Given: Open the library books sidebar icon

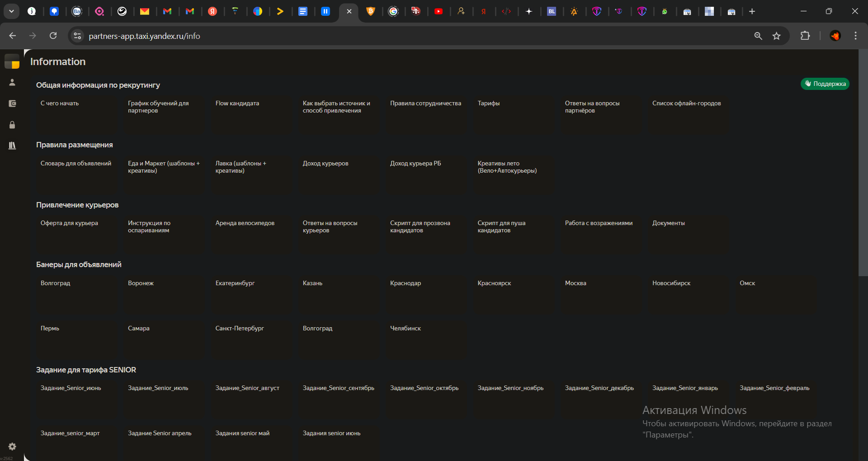Looking at the screenshot, I should click(x=12, y=146).
